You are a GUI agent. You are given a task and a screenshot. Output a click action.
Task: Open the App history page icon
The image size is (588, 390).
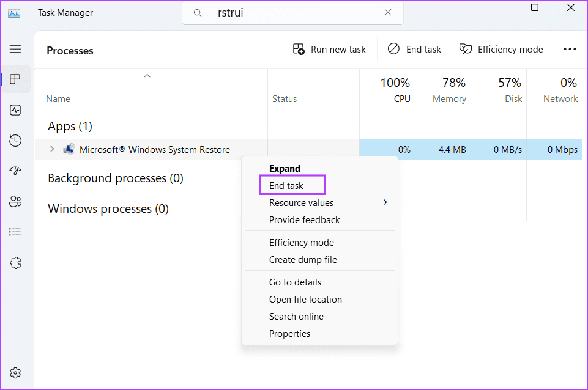tap(15, 141)
